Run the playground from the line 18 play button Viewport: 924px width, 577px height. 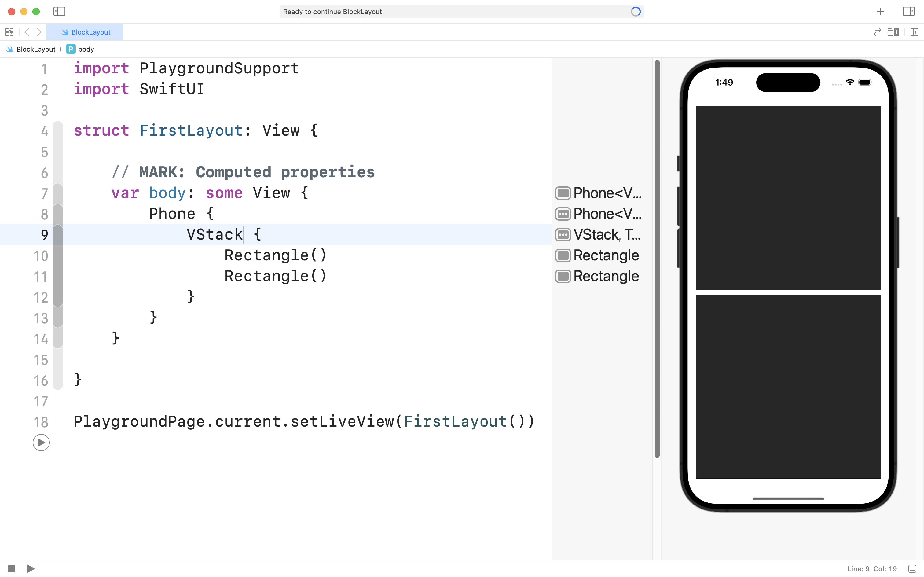pos(41,443)
